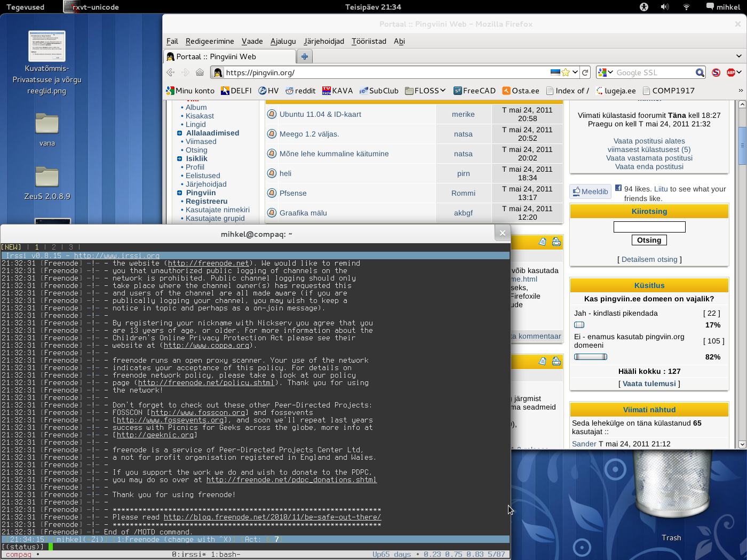Open Vaata vastamata postitusi link
This screenshot has width=747, height=560.
click(x=649, y=158)
